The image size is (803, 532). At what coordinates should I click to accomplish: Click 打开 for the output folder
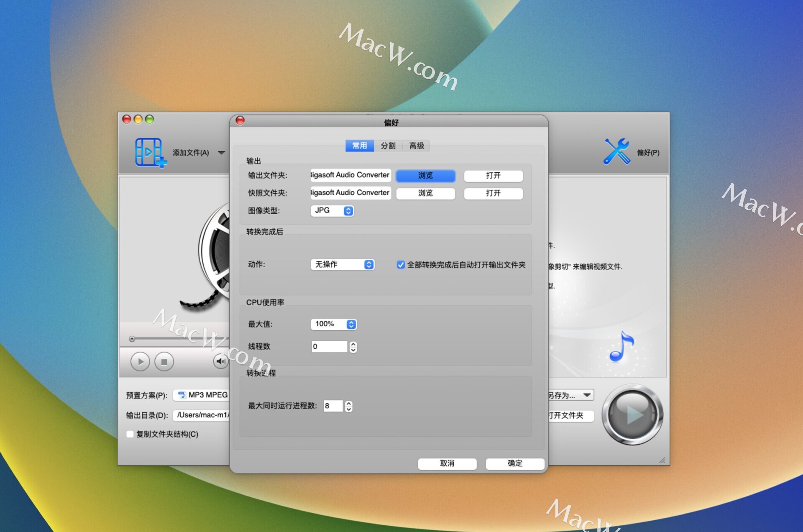click(x=493, y=176)
